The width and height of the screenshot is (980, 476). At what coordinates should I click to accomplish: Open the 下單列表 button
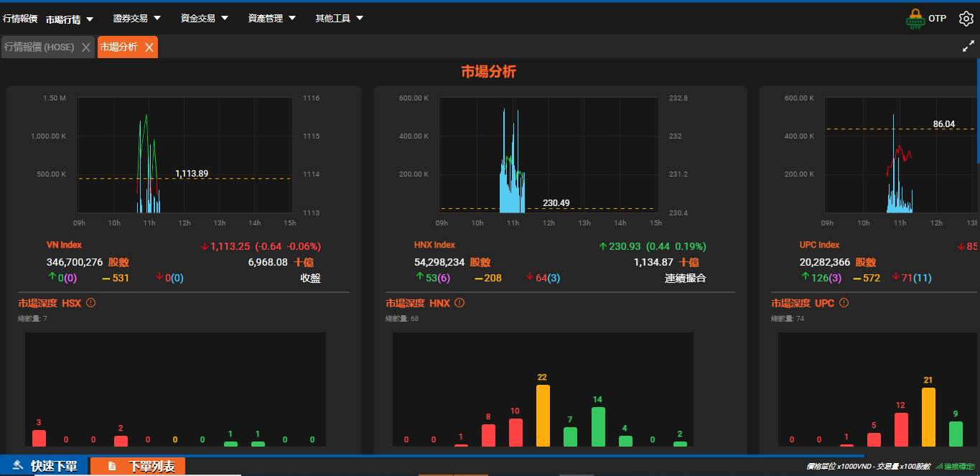(x=138, y=467)
